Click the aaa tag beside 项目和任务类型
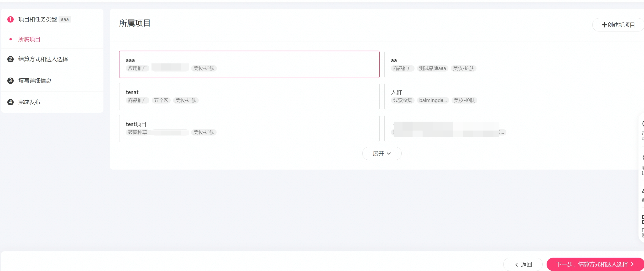 coord(65,19)
